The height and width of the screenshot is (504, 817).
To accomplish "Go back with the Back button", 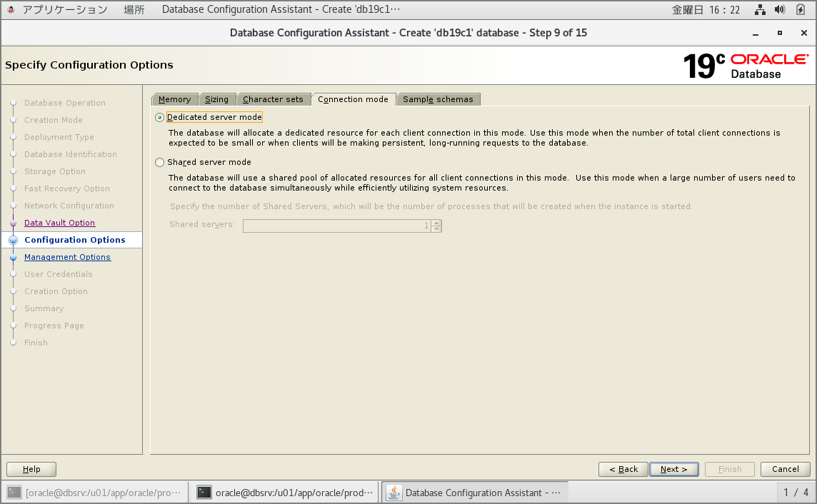I will tap(623, 469).
